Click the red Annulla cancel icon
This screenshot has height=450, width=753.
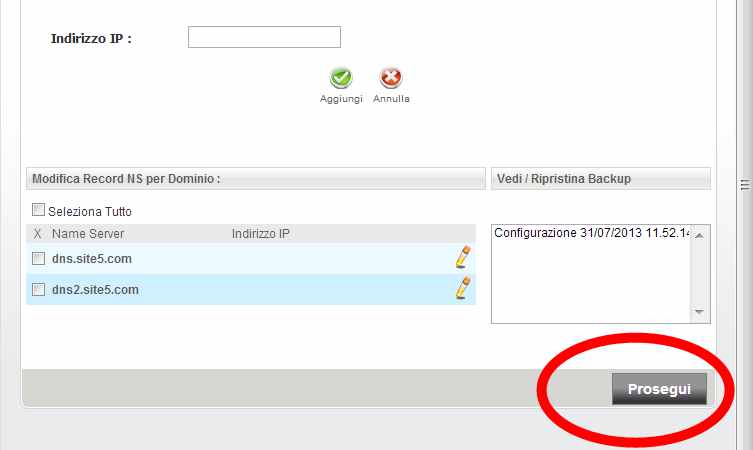pos(391,78)
